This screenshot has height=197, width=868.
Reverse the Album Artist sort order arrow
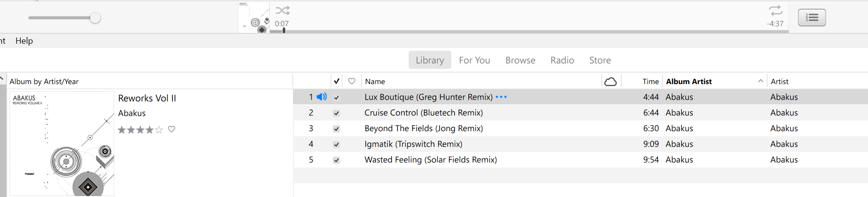point(760,81)
